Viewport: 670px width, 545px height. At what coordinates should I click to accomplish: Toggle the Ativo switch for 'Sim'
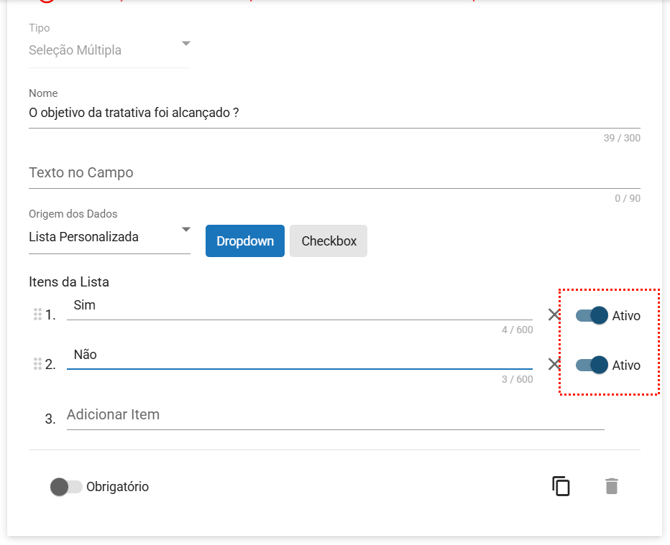(x=592, y=316)
